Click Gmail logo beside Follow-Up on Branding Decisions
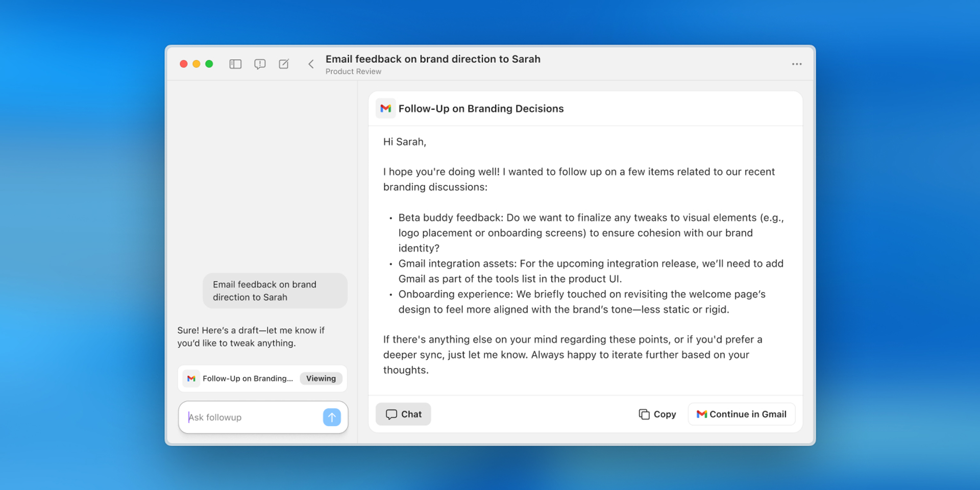This screenshot has width=980, height=490. pyautogui.click(x=386, y=108)
